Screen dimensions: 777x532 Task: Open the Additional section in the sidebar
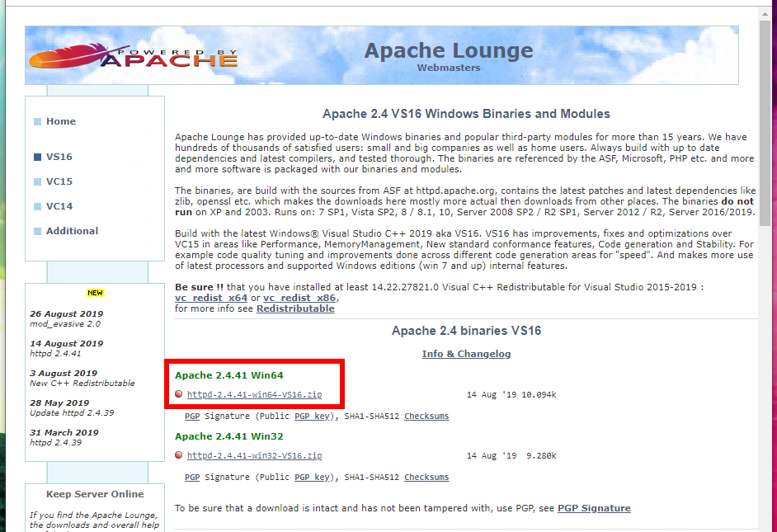coord(73,231)
